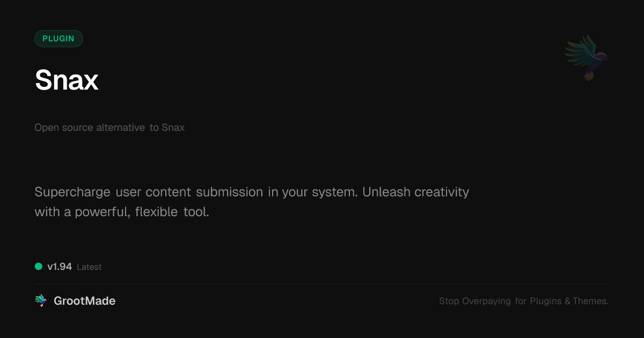644x338 pixels.
Task: Click "Stop Overpaying" in the footer tagline
Action: tap(475, 301)
